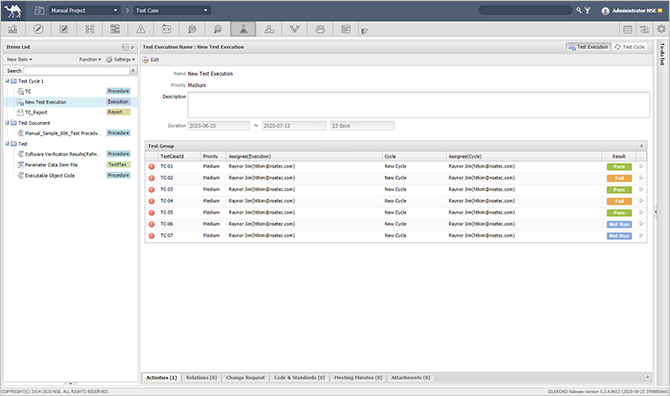
Task: Collapse the Test Group panel
Action: 641,146
